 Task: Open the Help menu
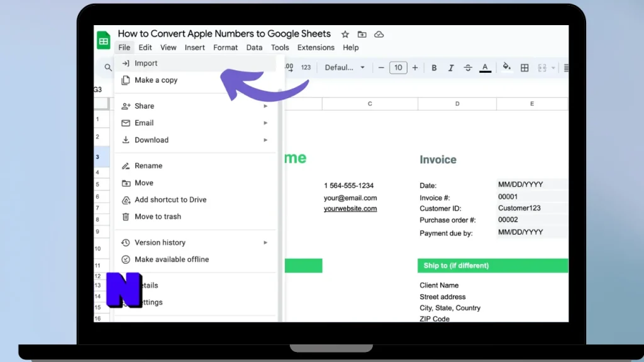click(x=351, y=48)
